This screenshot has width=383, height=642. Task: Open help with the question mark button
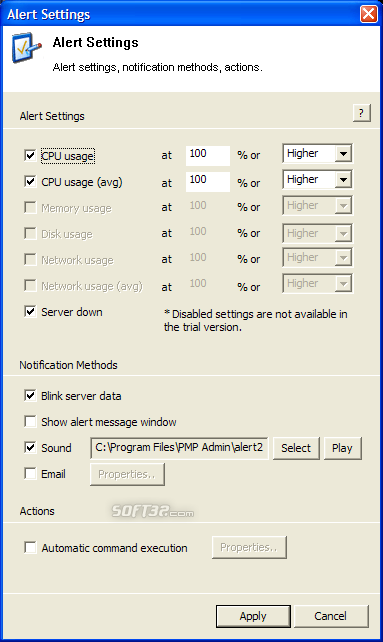(361, 113)
